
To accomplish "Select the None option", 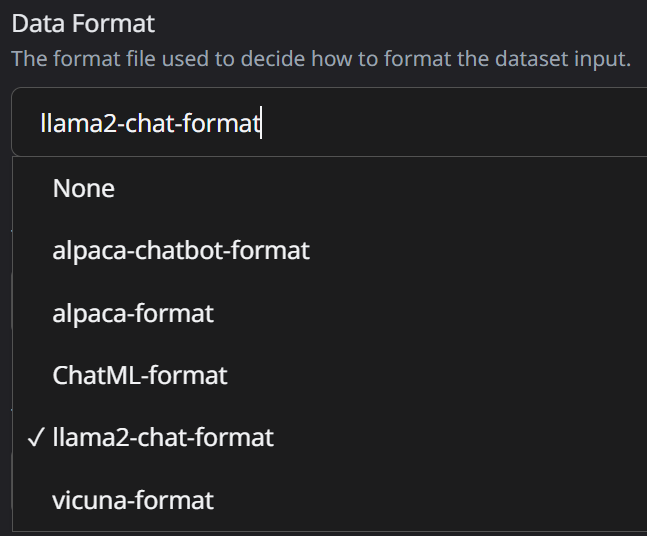I will [84, 188].
